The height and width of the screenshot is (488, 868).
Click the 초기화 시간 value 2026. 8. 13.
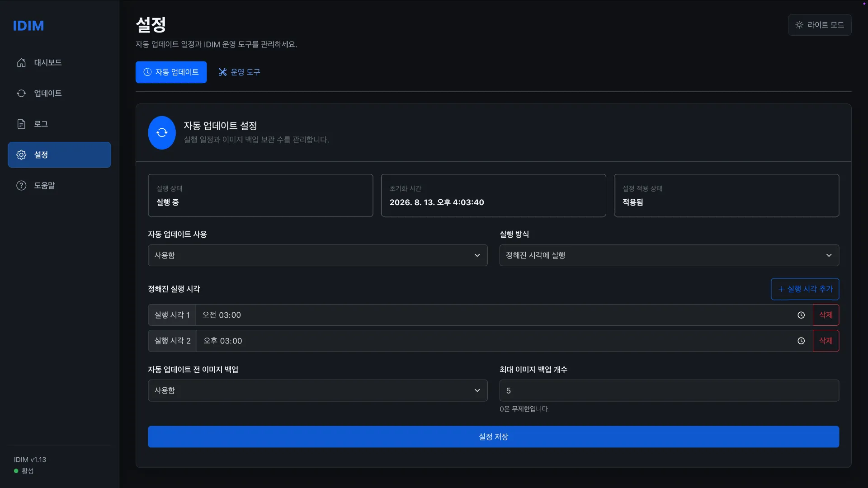click(x=437, y=202)
